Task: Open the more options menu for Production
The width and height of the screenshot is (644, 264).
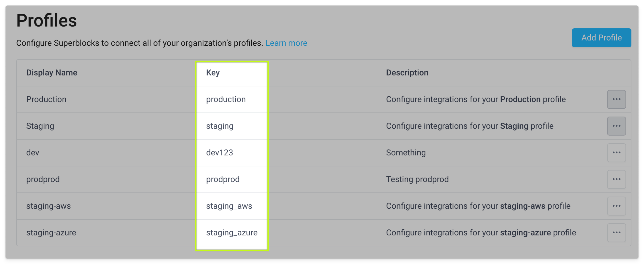Action: point(616,99)
